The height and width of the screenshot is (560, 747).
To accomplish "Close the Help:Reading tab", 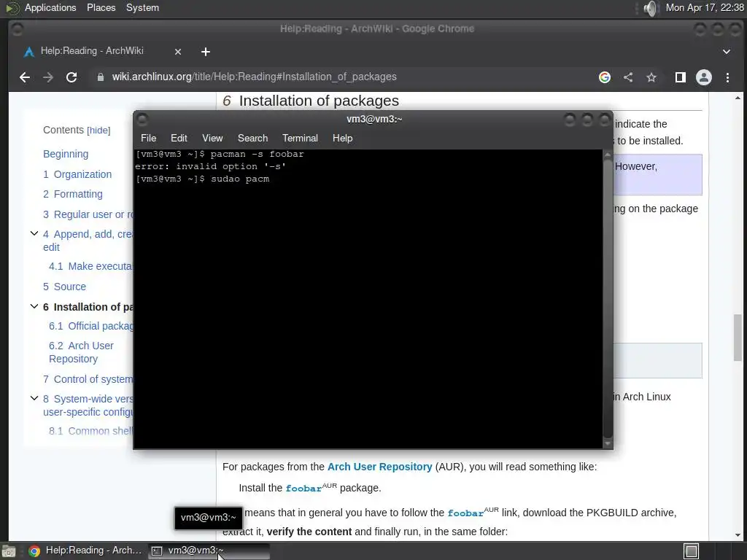I will tap(178, 52).
